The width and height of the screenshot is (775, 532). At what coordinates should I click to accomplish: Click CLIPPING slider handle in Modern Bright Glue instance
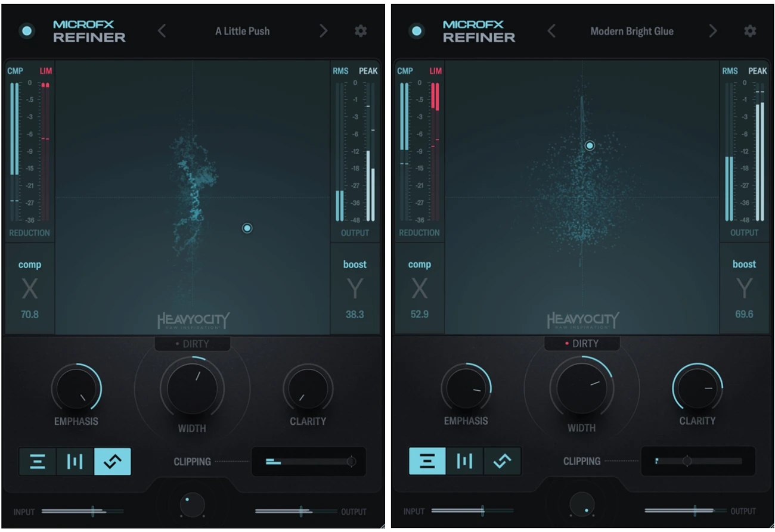pos(687,461)
